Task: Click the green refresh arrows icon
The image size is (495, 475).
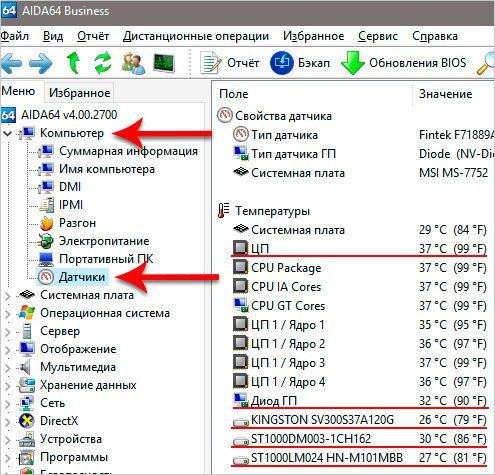Action: [103, 63]
